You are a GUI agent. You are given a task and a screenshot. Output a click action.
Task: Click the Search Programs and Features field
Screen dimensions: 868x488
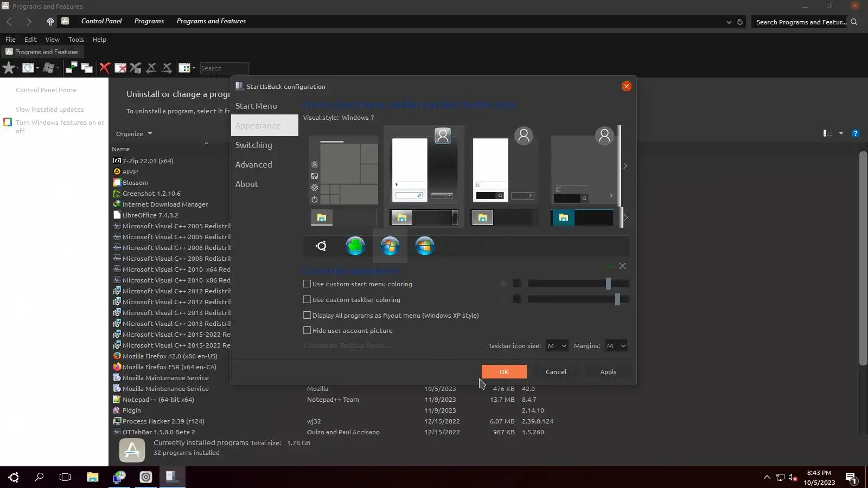(x=801, y=22)
